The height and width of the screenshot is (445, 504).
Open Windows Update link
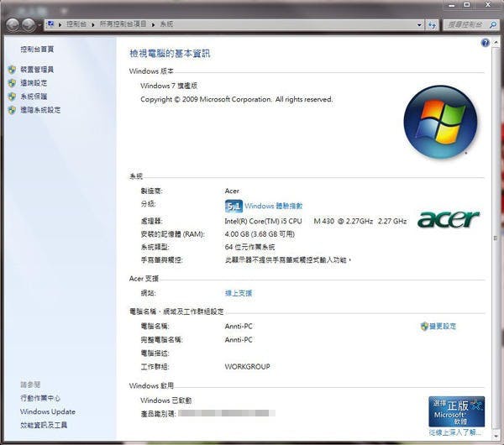coord(48,411)
